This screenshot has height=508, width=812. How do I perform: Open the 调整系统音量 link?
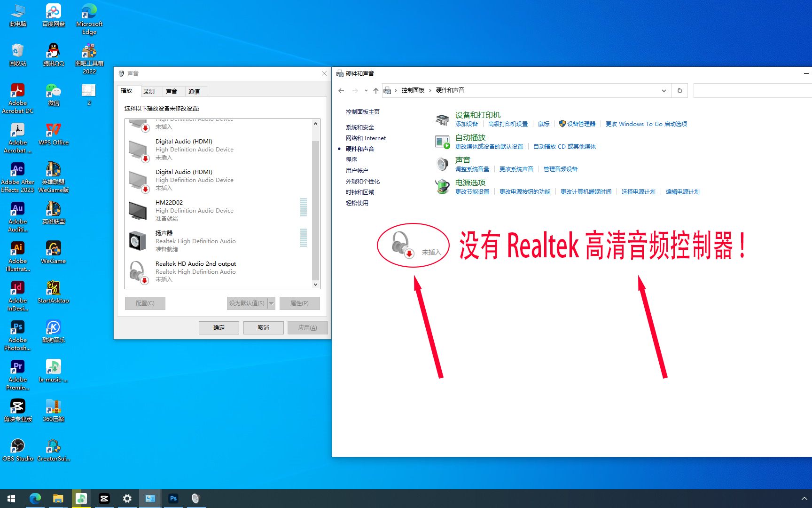(472, 169)
